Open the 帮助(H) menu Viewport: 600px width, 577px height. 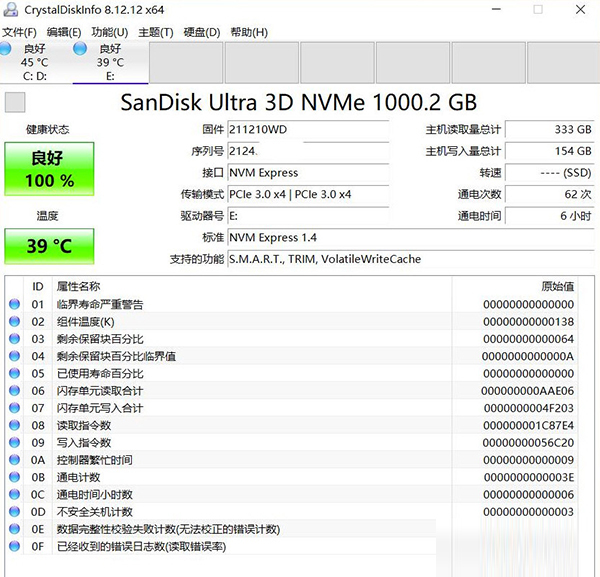(x=249, y=32)
